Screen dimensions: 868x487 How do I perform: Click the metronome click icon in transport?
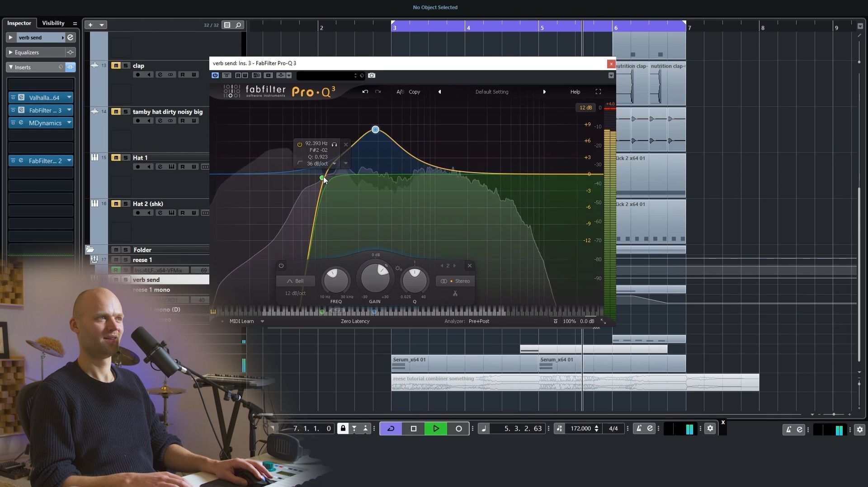[x=639, y=428]
